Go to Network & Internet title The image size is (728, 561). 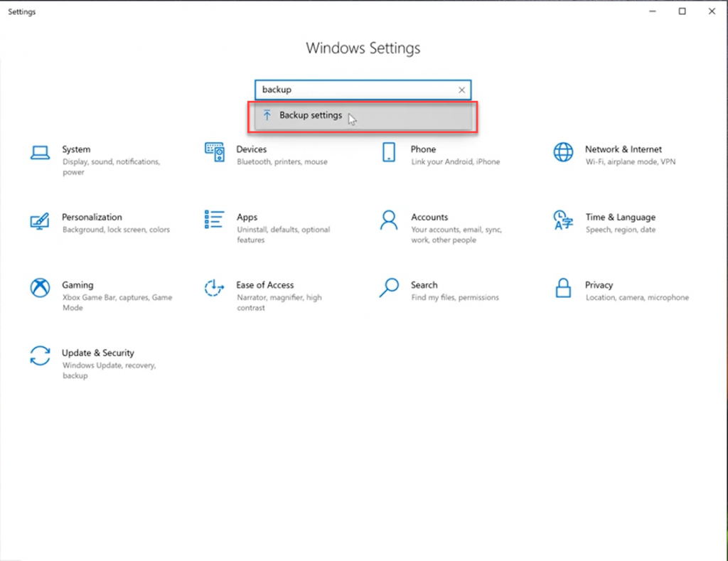pos(623,149)
